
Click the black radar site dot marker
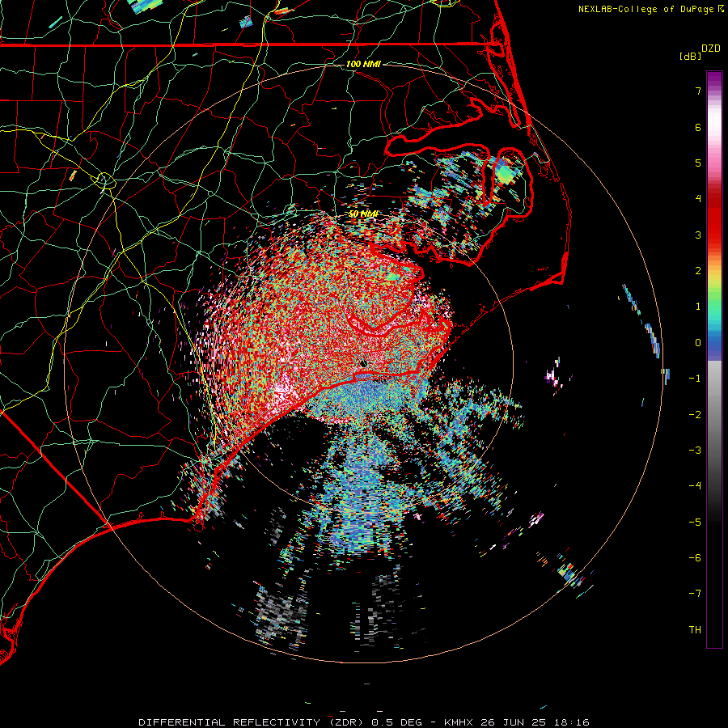(x=363, y=363)
